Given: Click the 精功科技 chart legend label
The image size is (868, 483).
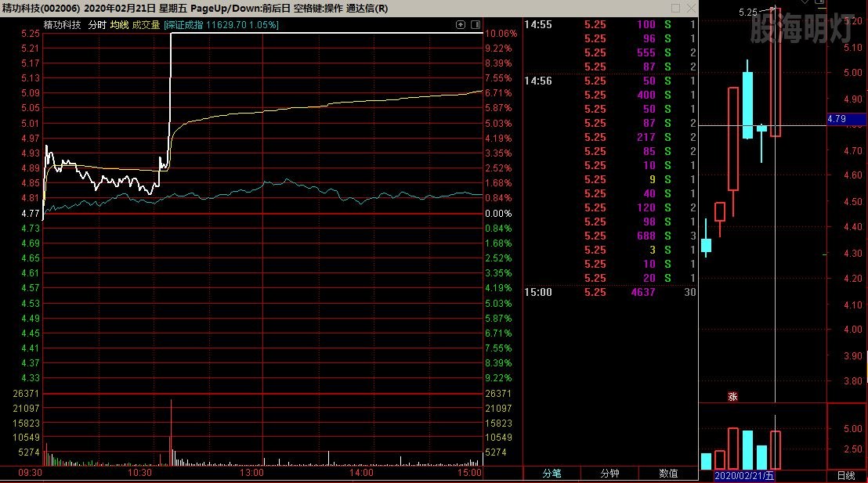Looking at the screenshot, I should tap(63, 25).
